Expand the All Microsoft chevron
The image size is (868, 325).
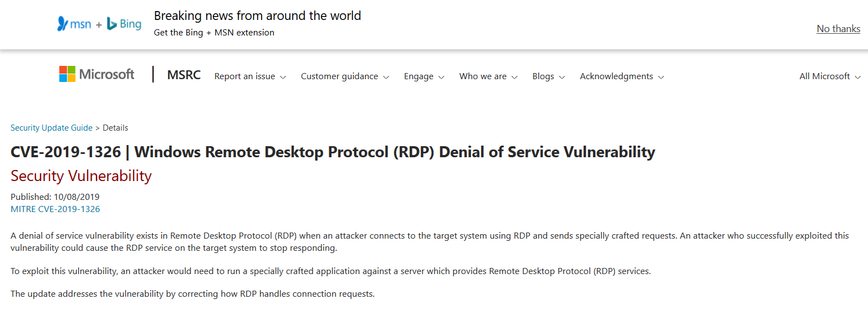pos(858,77)
